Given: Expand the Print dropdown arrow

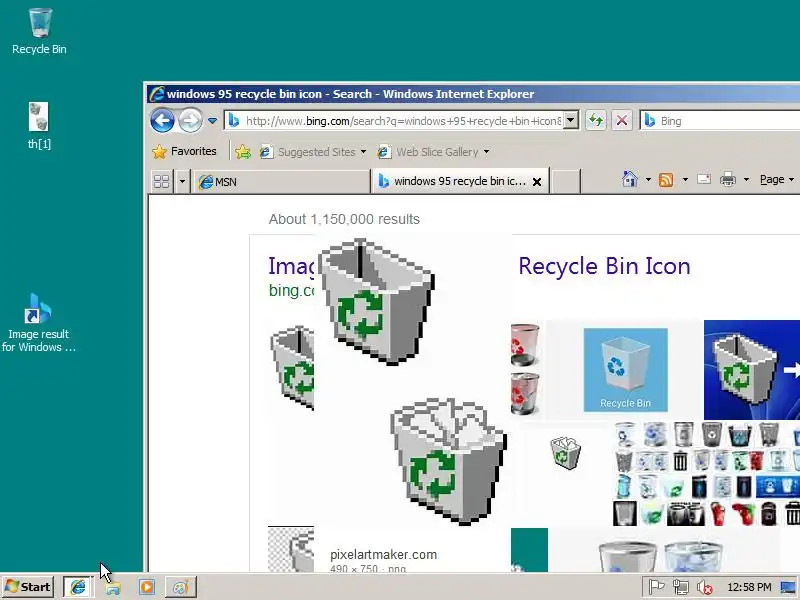Looking at the screenshot, I should click(746, 180).
